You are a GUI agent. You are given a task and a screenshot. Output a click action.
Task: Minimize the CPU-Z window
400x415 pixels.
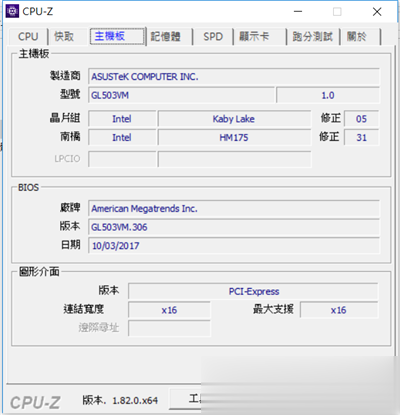click(298, 12)
